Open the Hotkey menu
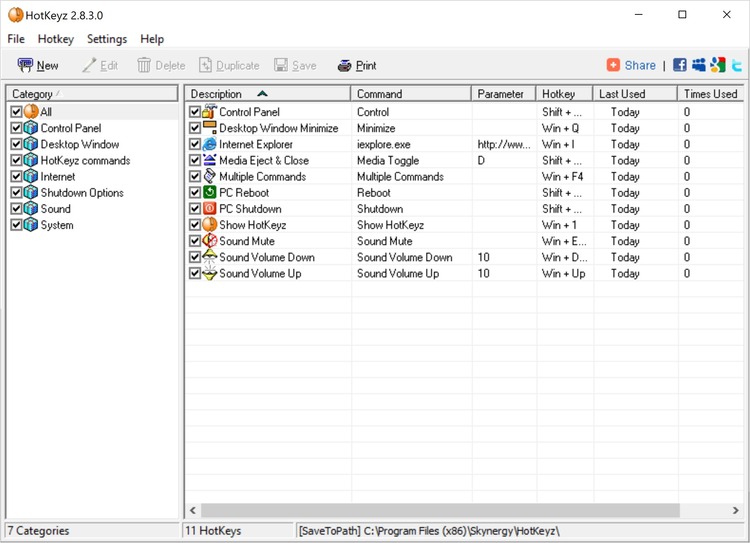Screen dimensions: 750x543 56,39
